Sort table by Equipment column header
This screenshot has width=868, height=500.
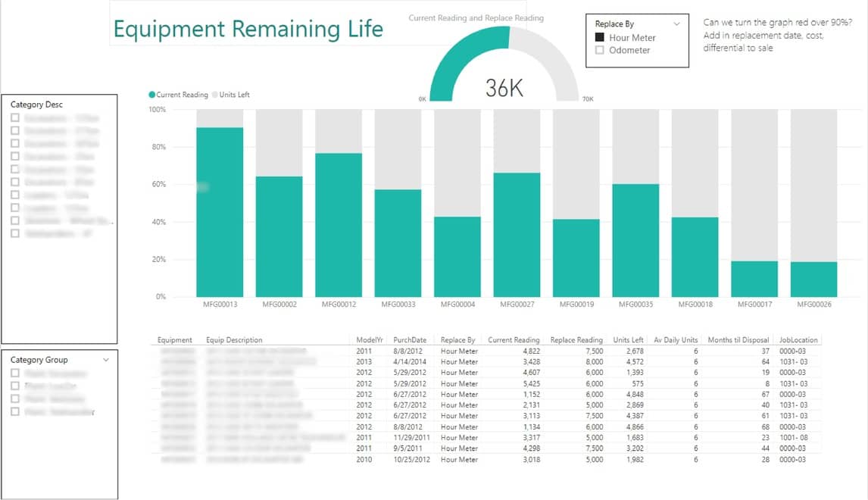(x=174, y=340)
